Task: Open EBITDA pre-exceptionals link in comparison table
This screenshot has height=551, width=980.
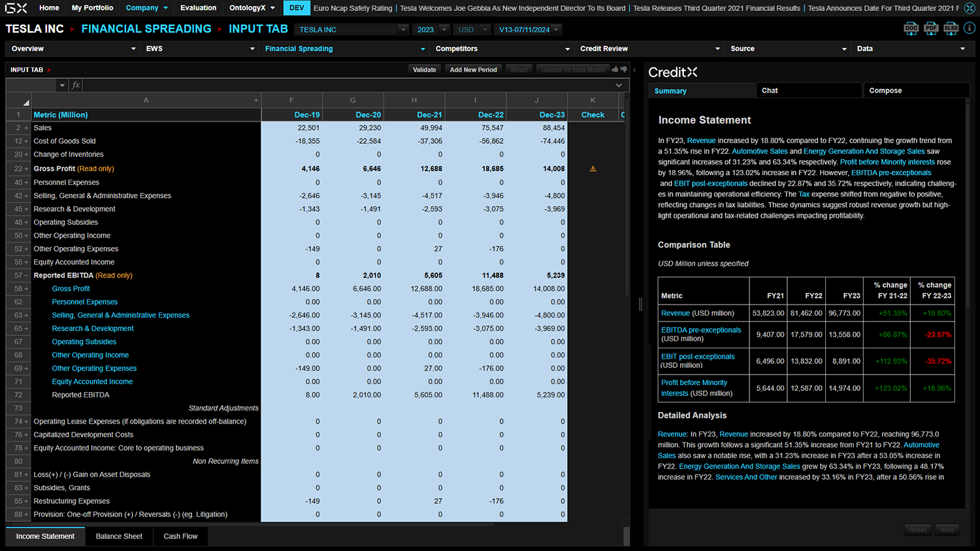Action: (x=701, y=330)
